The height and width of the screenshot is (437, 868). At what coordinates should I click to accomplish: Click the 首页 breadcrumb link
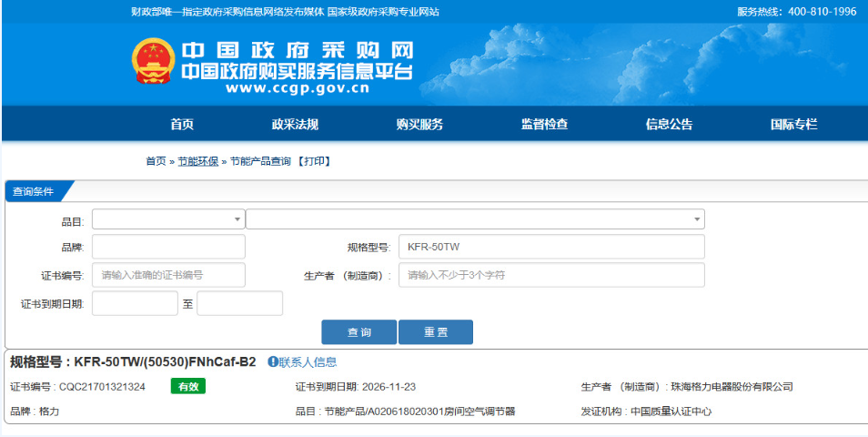[156, 161]
